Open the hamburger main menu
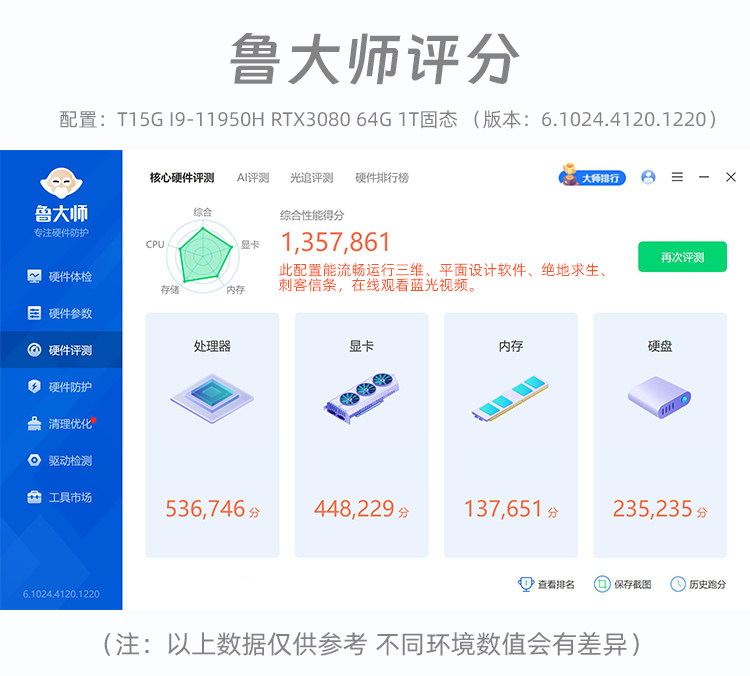 coord(677,177)
